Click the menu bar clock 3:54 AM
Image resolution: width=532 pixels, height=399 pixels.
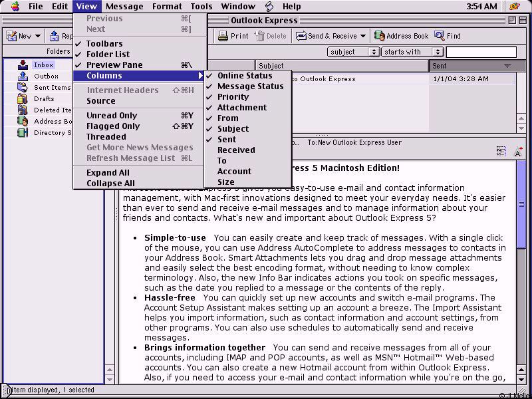point(481,6)
